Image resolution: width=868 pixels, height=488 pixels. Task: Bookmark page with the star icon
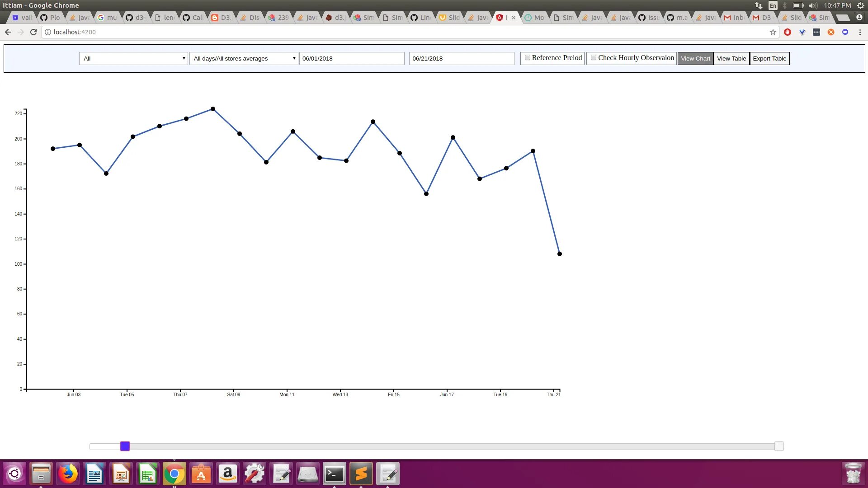[x=773, y=32]
